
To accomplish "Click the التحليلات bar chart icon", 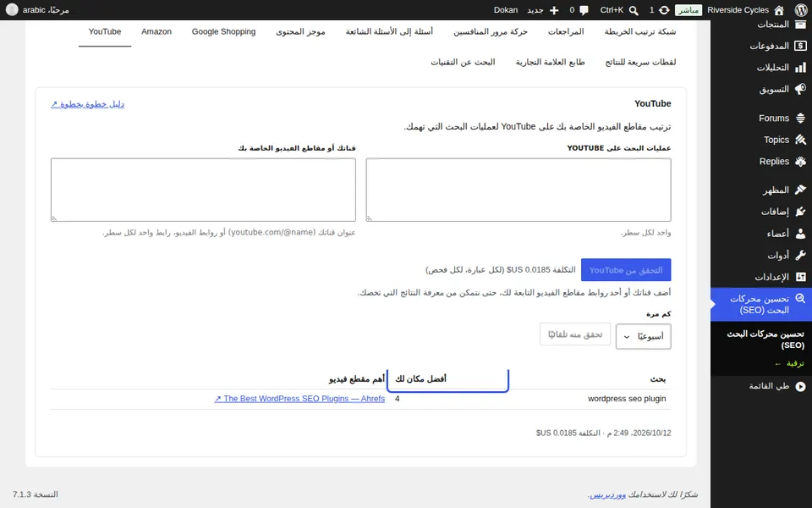I will 801,68.
